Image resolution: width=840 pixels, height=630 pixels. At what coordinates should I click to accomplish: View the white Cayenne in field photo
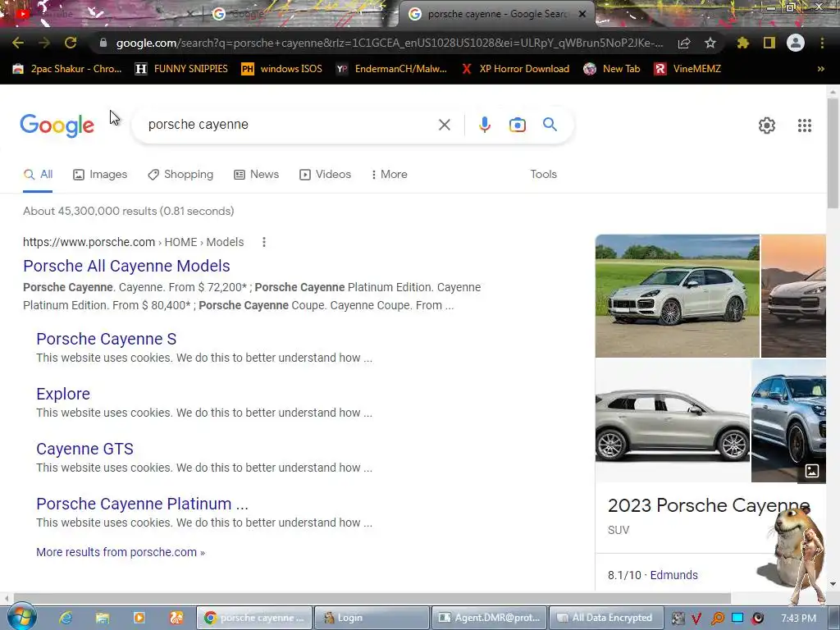(x=677, y=295)
